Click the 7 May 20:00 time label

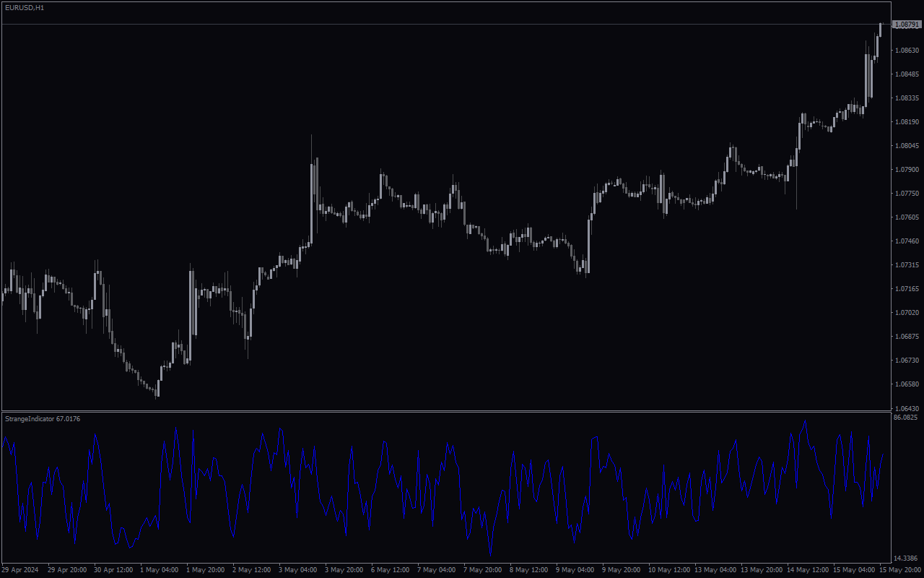[x=482, y=570]
